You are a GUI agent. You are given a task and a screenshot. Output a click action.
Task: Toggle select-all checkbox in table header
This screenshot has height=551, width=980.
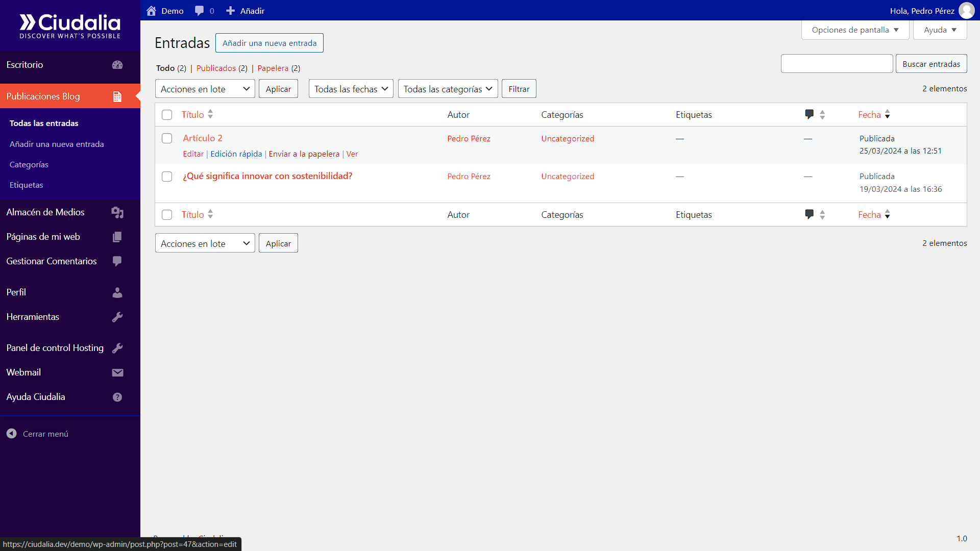pyautogui.click(x=167, y=115)
